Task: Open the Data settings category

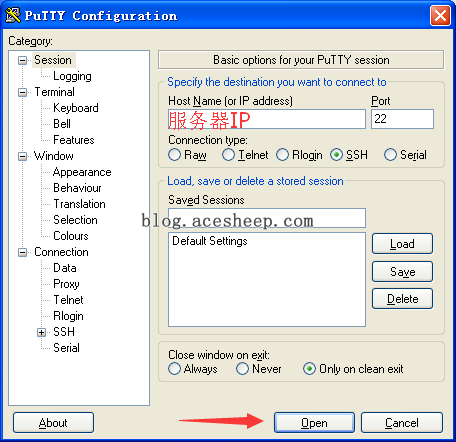Action: pos(65,268)
